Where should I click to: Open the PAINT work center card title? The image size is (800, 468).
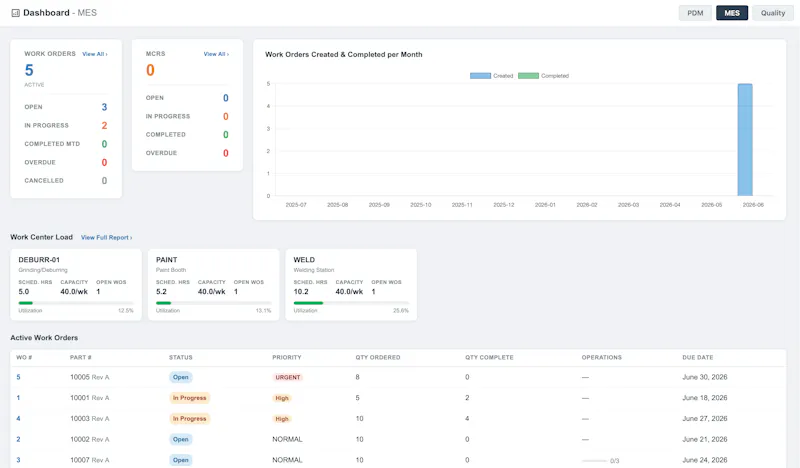(x=166, y=260)
